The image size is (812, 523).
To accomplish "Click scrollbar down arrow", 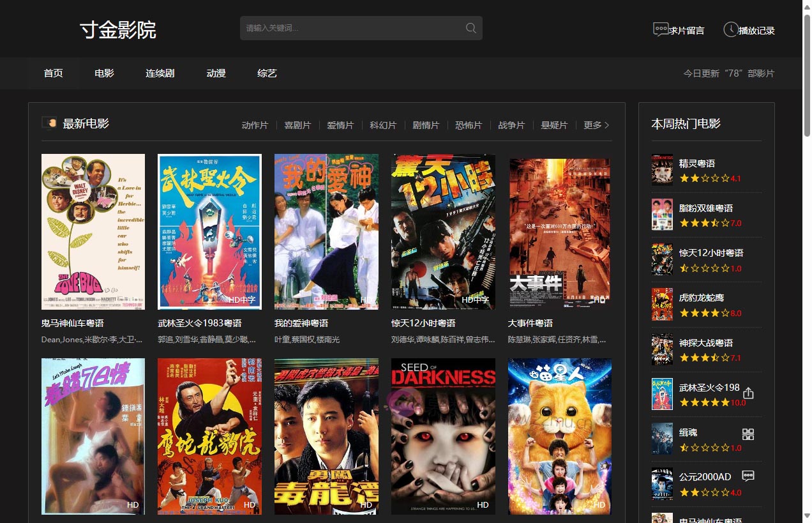I will [x=807, y=516].
